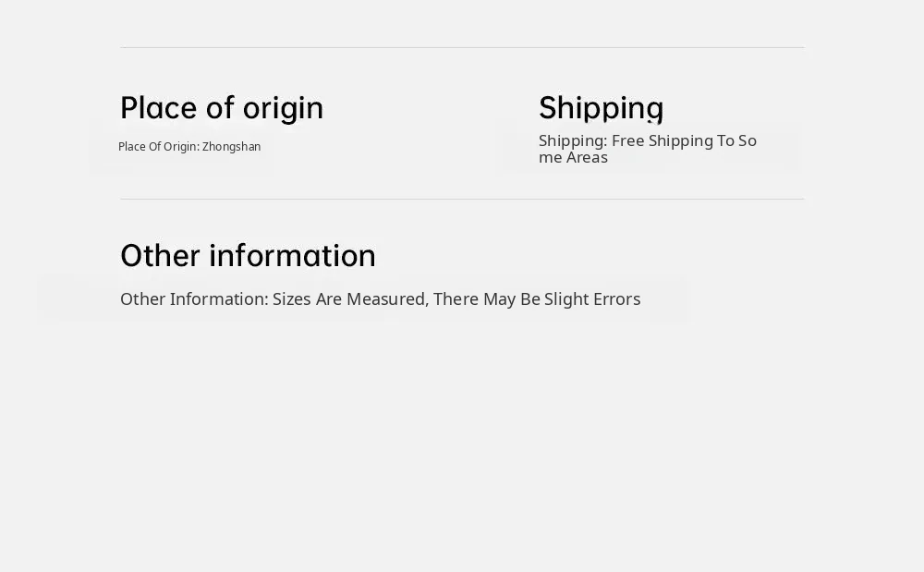Viewport: 924px width, 572px height.
Task: Click "To So" ending the first shipping line
Action: (736, 140)
